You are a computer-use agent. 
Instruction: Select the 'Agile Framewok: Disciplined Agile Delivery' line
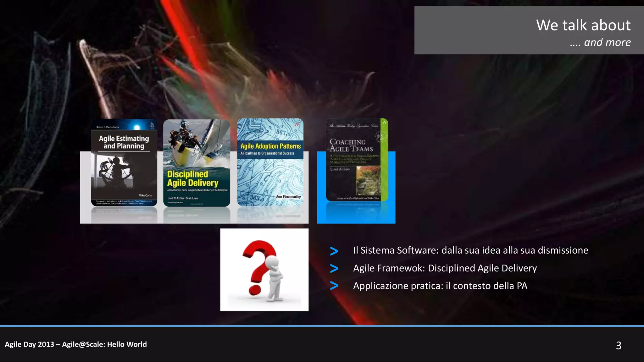445,268
